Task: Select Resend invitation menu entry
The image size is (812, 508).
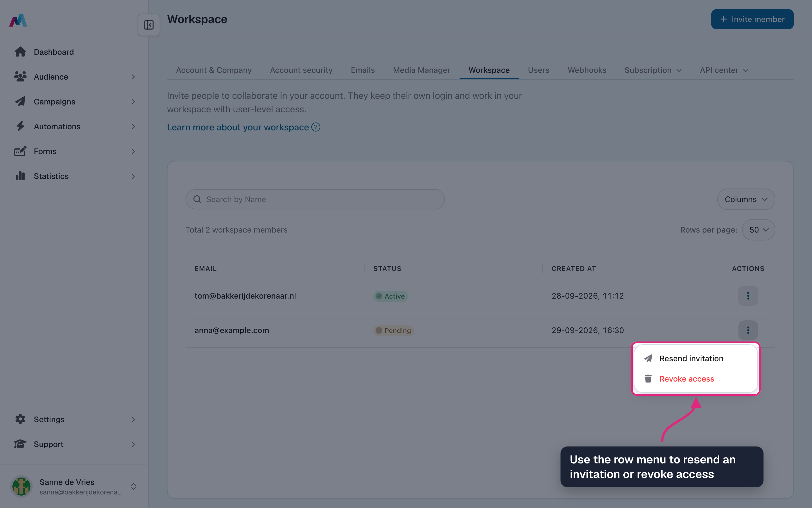Action: pyautogui.click(x=696, y=358)
